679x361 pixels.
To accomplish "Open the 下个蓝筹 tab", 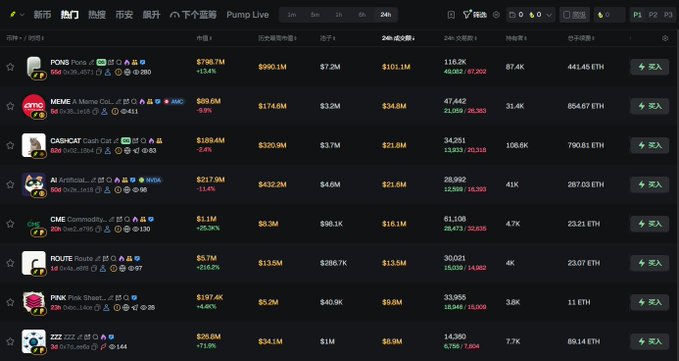I will tap(193, 15).
